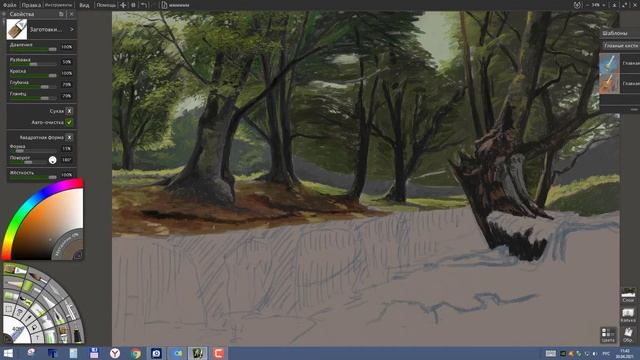This screenshot has width=640, height=360.
Task: Click the zoom in plus button
Action: 603,5
